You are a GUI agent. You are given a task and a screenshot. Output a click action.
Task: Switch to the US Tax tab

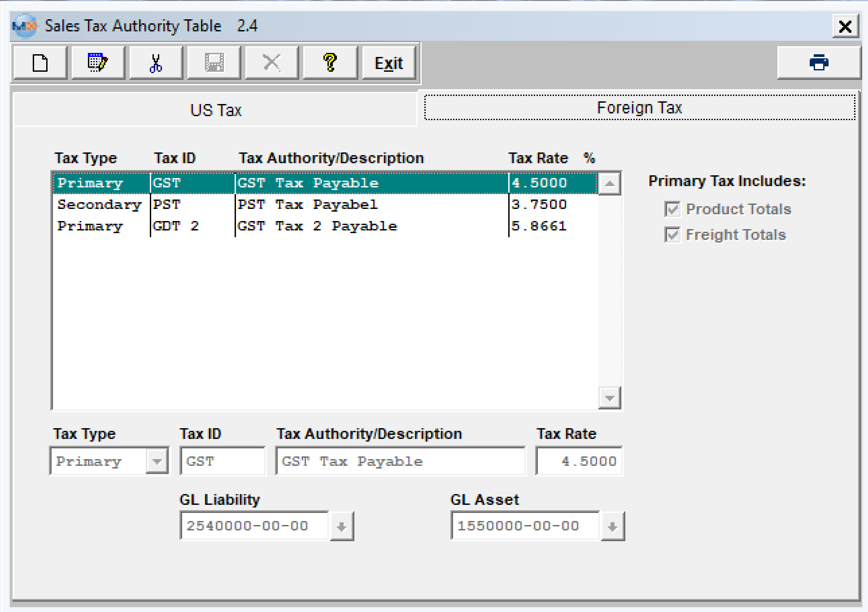(x=216, y=110)
